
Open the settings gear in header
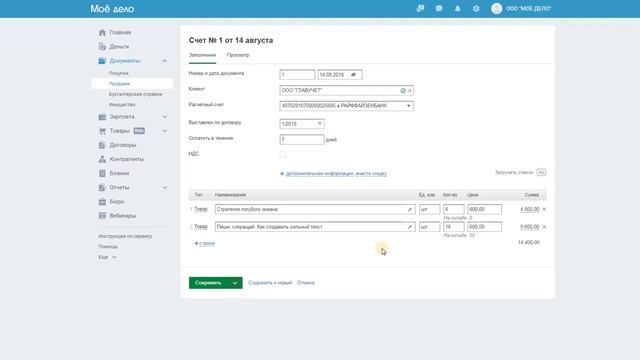coord(476,8)
